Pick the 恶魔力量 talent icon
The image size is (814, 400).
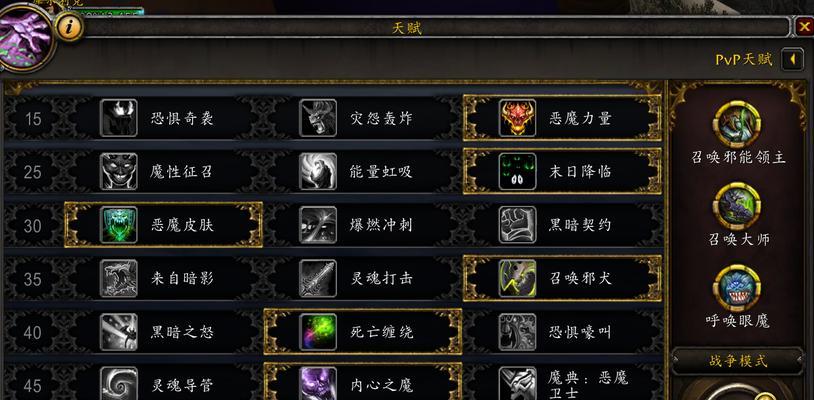(x=518, y=118)
